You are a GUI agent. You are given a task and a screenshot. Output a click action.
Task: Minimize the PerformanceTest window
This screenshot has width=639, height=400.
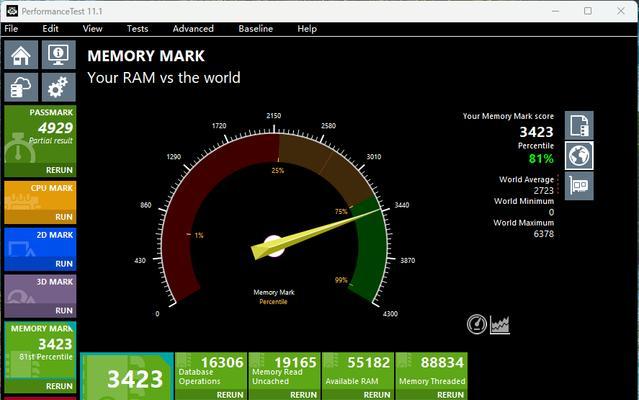click(x=555, y=11)
